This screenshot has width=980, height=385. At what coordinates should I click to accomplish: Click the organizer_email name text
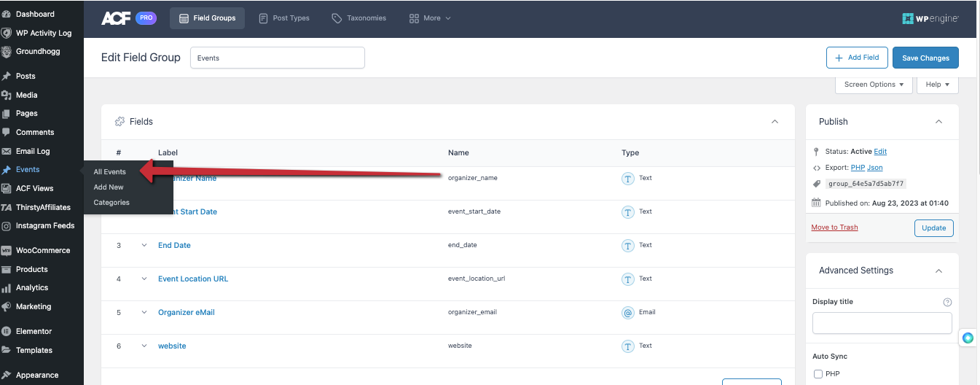pyautogui.click(x=472, y=312)
